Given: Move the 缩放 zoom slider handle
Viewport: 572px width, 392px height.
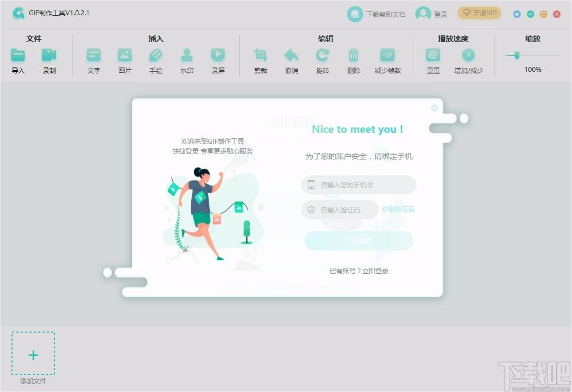Looking at the screenshot, I should pyautogui.click(x=516, y=56).
